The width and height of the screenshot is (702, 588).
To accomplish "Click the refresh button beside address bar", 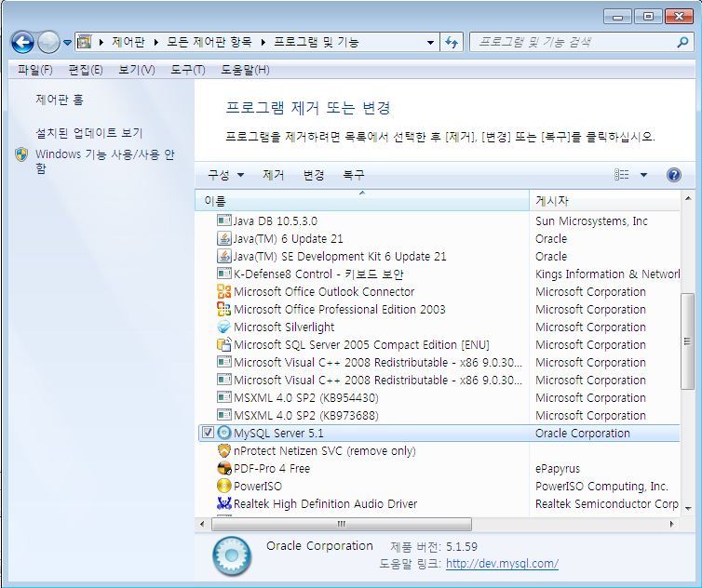I will 452,43.
